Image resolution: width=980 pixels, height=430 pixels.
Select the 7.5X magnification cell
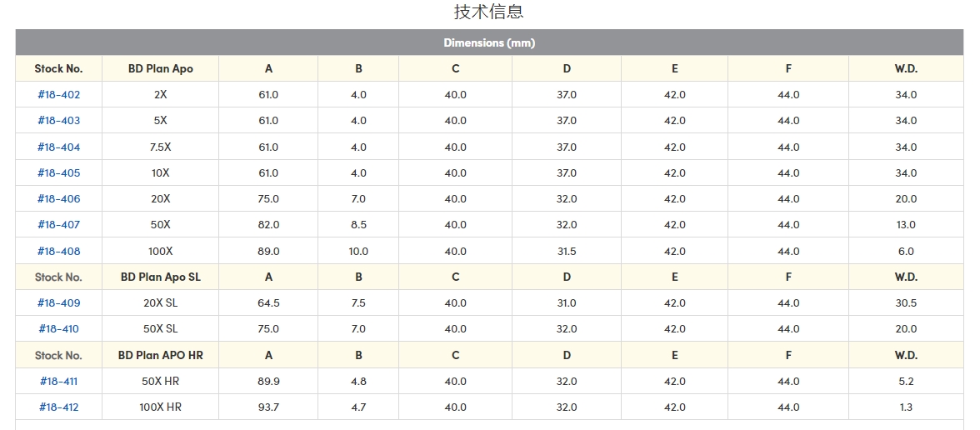[161, 147]
